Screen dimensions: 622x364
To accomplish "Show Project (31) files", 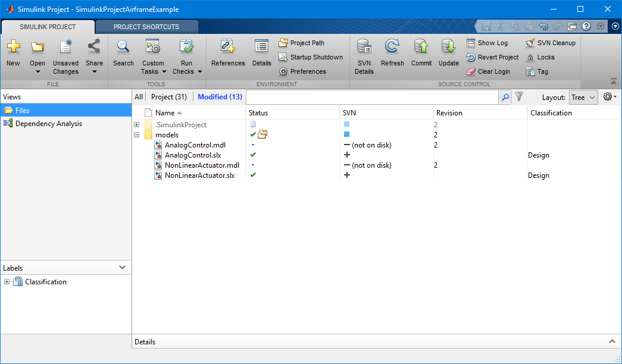I will point(169,97).
